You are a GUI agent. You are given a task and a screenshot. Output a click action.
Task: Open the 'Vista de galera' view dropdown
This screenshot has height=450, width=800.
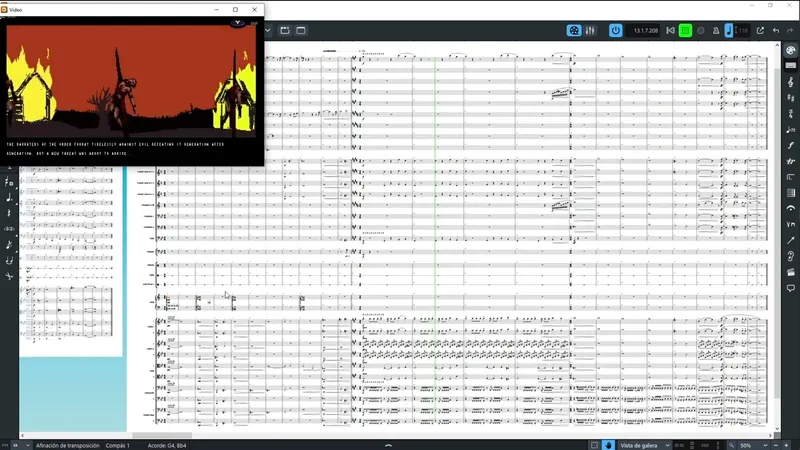645,445
